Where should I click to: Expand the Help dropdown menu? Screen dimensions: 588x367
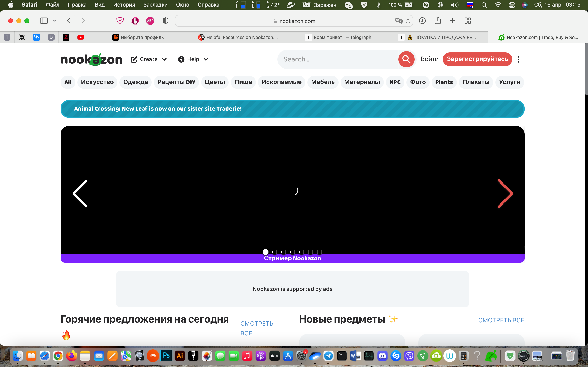[193, 59]
